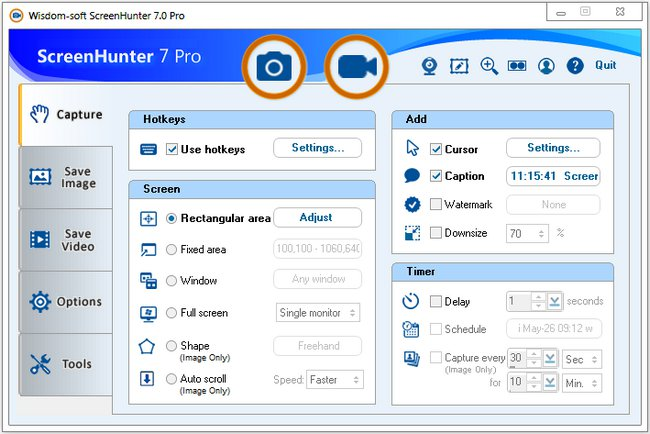Select the Fixed area radio button
This screenshot has width=650, height=434.
point(172,250)
